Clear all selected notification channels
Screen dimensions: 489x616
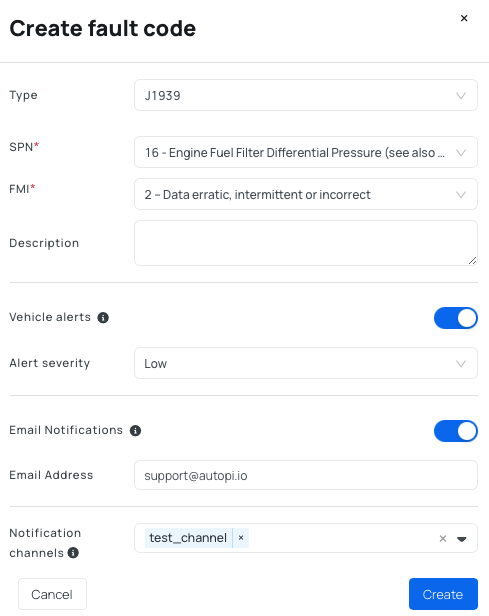tap(443, 539)
